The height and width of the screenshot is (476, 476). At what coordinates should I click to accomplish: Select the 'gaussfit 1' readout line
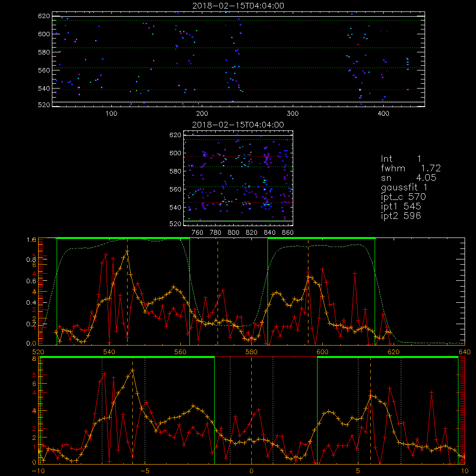click(x=404, y=188)
